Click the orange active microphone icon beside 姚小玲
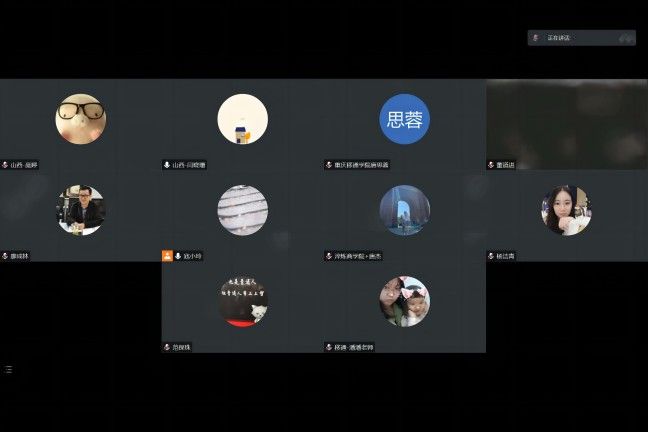The width and height of the screenshot is (648, 432). click(168, 256)
